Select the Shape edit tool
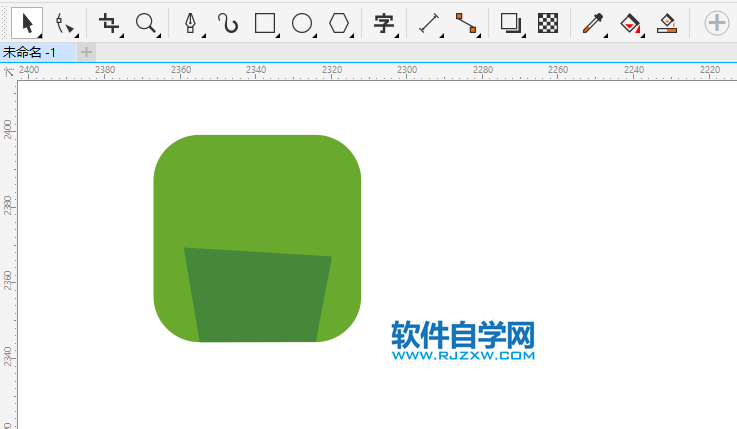The height and width of the screenshot is (429, 737). point(64,23)
